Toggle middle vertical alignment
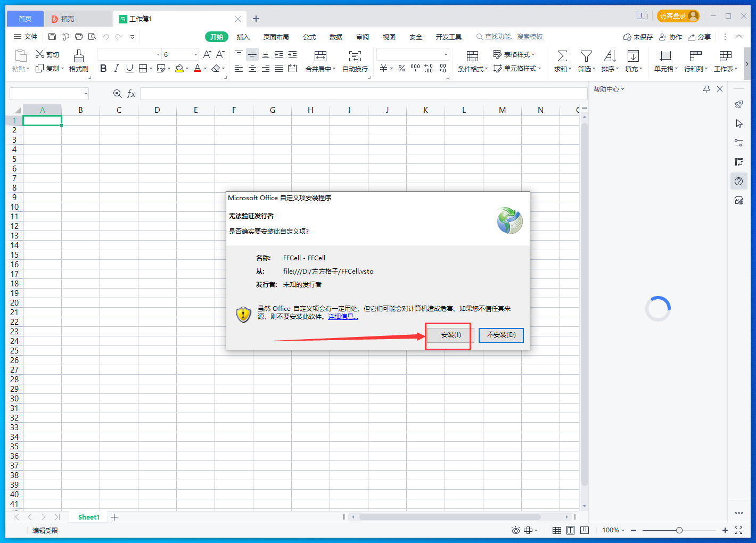The width and height of the screenshot is (756, 543). coord(252,54)
